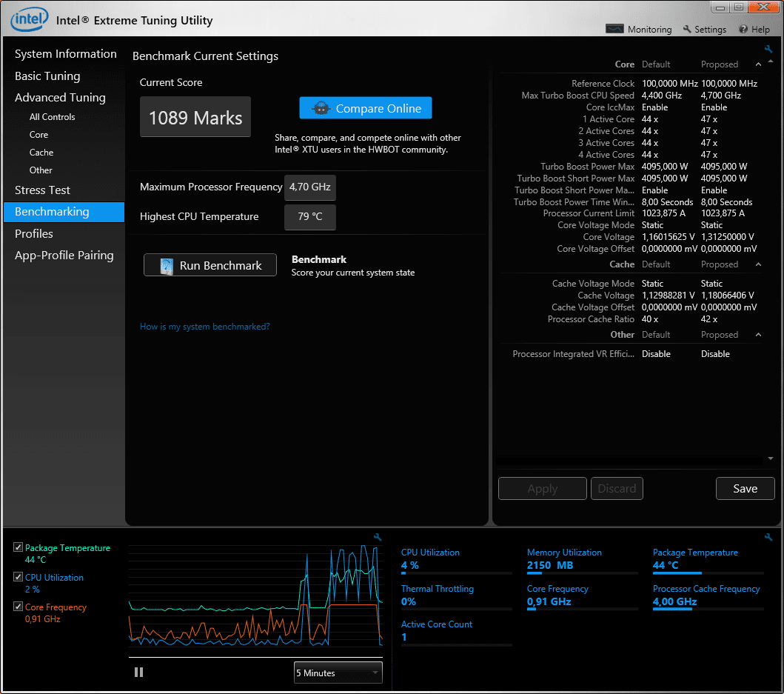This screenshot has width=784, height=694.
Task: Click the Core Voltage proposed value 1,31250000 V
Action: pos(727,237)
